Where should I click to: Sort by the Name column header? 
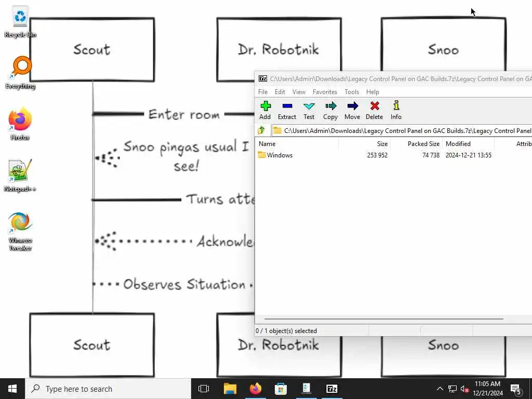[x=297, y=144]
